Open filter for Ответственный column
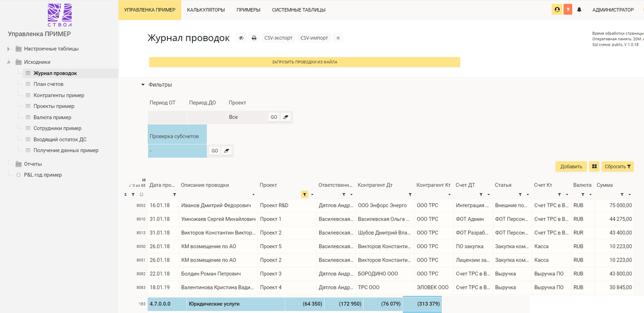 tap(344, 194)
